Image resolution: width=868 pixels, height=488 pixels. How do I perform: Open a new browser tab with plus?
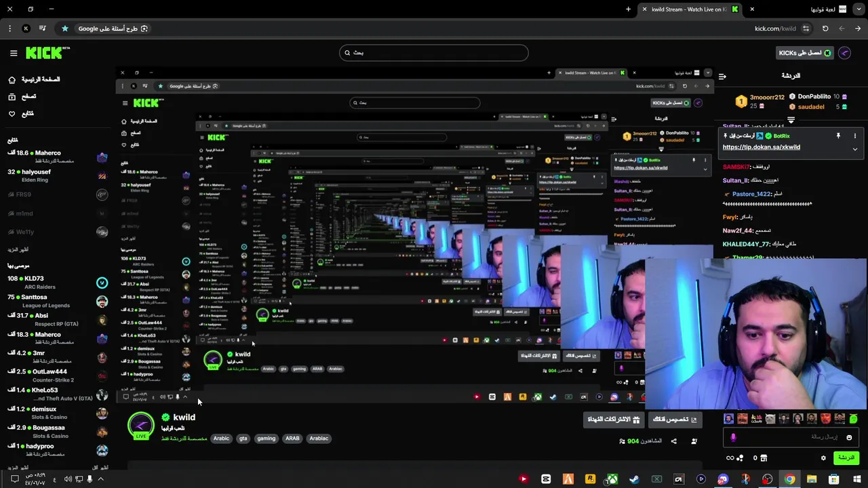pyautogui.click(x=628, y=9)
